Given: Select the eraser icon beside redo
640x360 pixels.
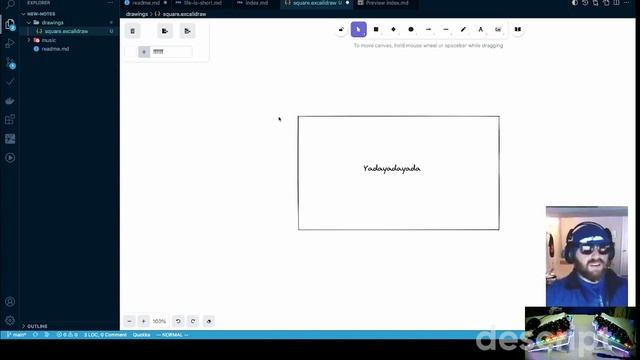Looking at the screenshot, I should click(x=209, y=321).
